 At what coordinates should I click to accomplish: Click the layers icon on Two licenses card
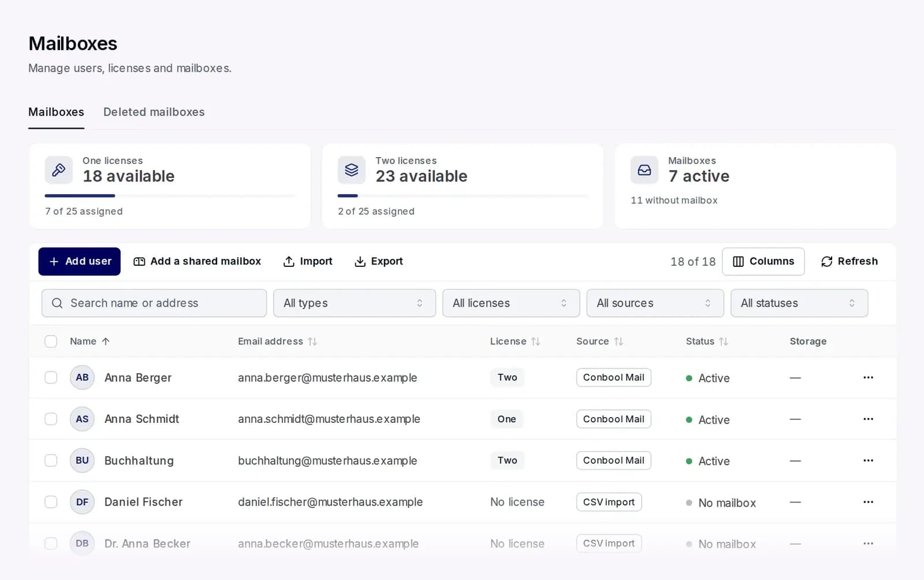pyautogui.click(x=352, y=170)
